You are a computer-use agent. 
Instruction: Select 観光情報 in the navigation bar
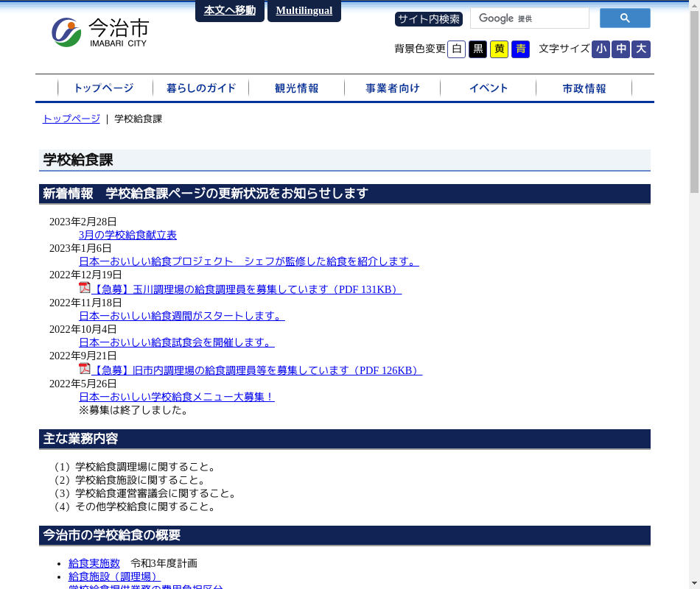tap(296, 88)
